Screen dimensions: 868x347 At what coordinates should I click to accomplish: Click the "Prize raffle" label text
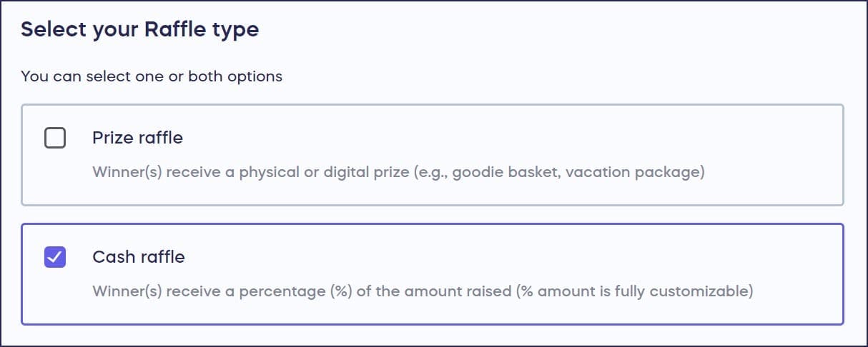click(x=137, y=138)
